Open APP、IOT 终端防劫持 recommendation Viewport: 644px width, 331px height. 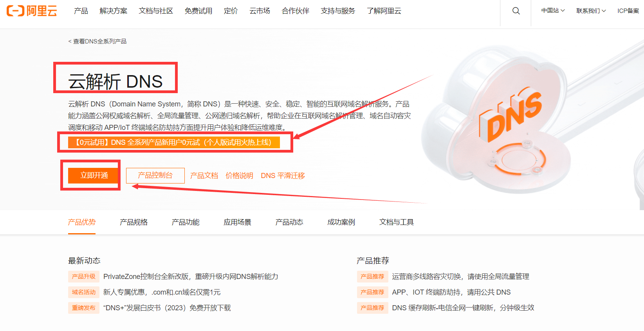[x=451, y=292]
